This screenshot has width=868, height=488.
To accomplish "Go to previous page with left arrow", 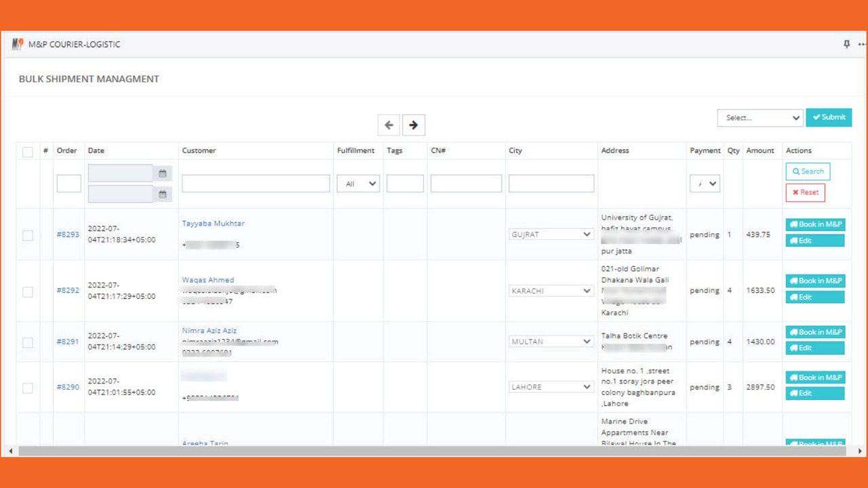I will coord(389,125).
